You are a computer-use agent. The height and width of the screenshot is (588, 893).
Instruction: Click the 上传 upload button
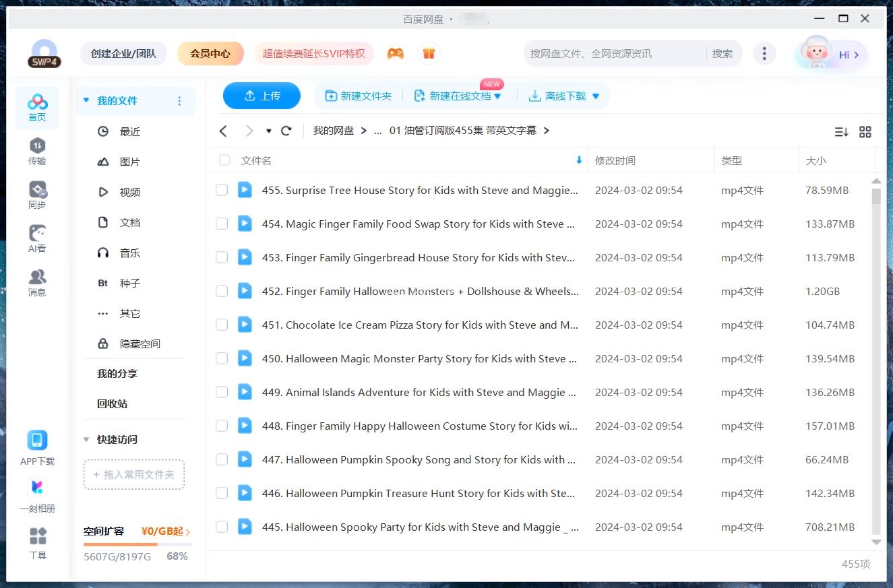[x=261, y=96]
